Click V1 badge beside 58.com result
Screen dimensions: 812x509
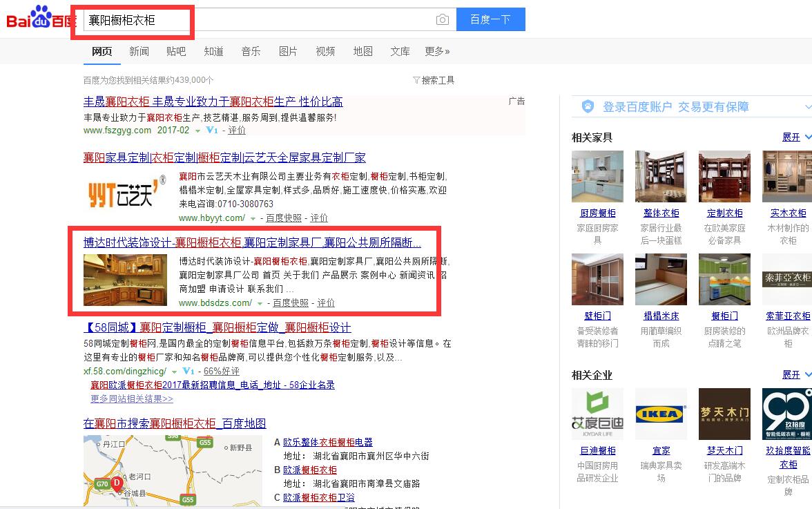tap(189, 371)
